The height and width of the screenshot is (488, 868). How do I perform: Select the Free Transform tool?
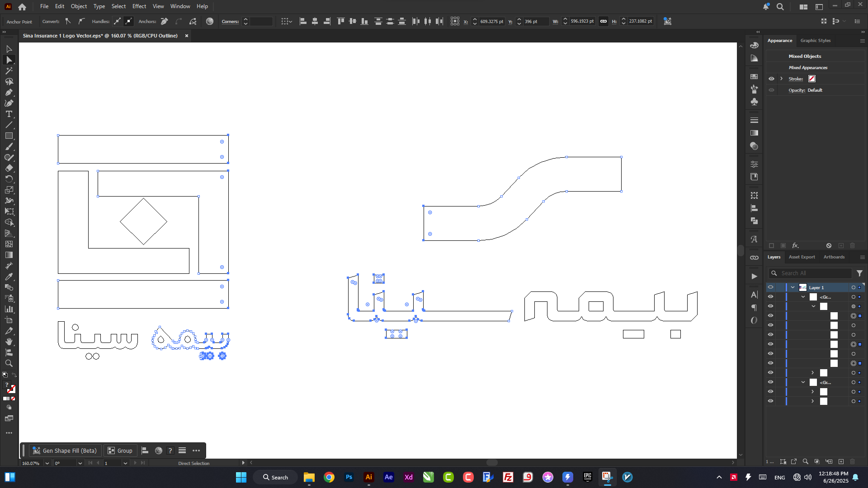pos(9,211)
